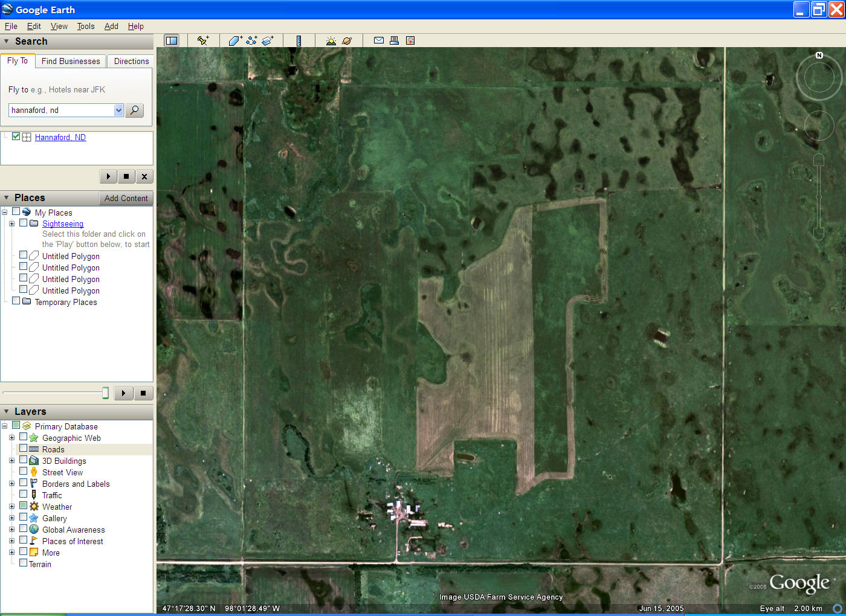Expand the More layer node
Viewport: 846px width, 616px height.
point(11,553)
